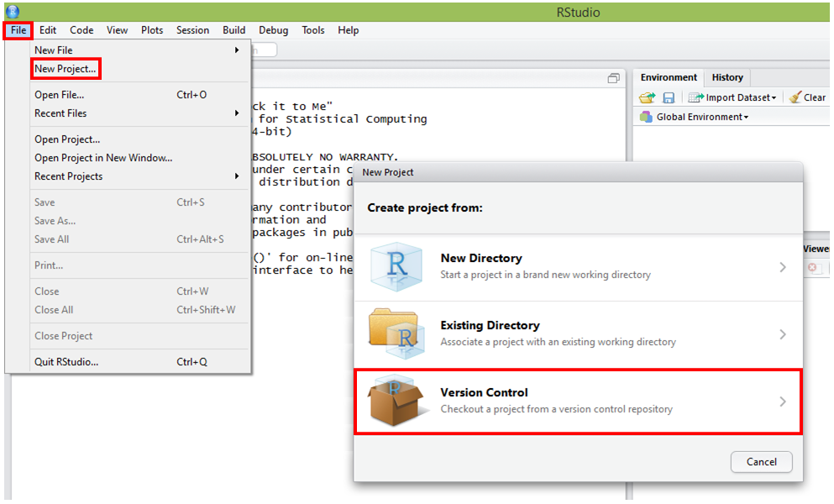This screenshot has width=834, height=504.
Task: Restore the console pane with the window icon
Action: click(614, 78)
